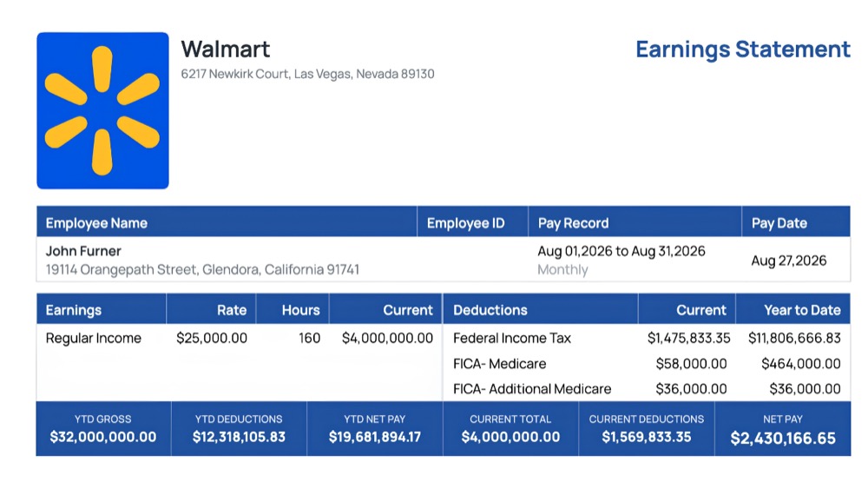Click the 'Walmart' company name heading
This screenshot has height=488, width=868.
coord(226,49)
